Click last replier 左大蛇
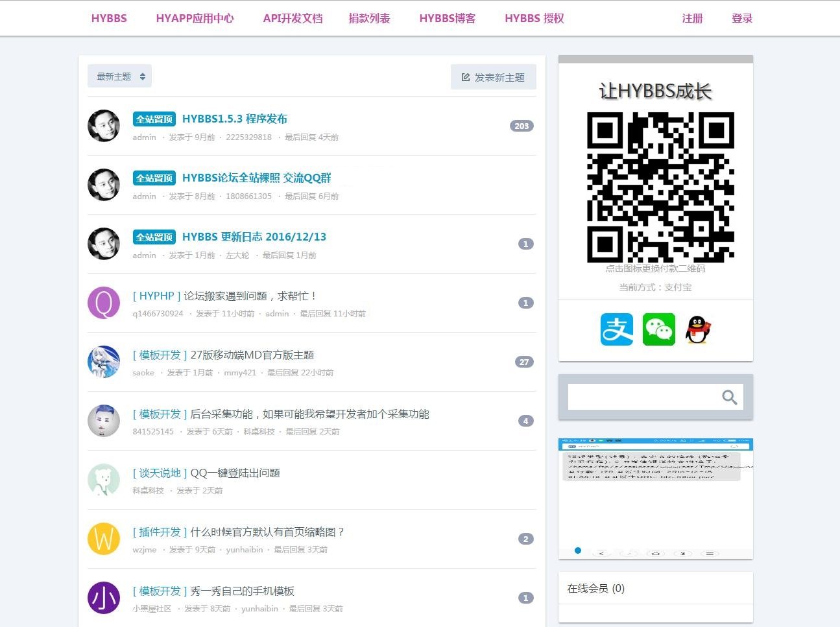Image resolution: width=840 pixels, height=627 pixels. coord(237,255)
